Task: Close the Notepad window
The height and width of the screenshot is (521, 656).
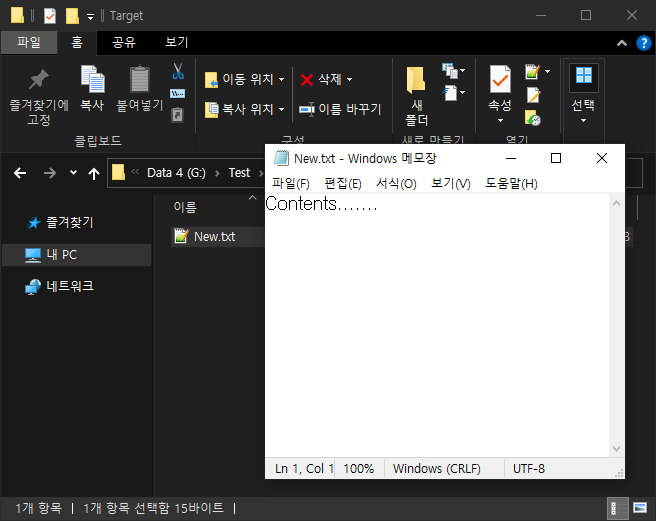Action: 602,158
